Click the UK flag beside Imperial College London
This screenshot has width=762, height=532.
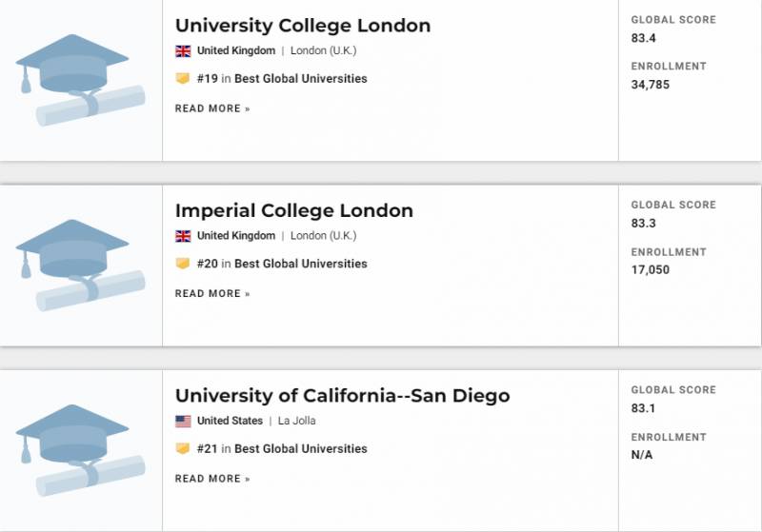coord(183,236)
